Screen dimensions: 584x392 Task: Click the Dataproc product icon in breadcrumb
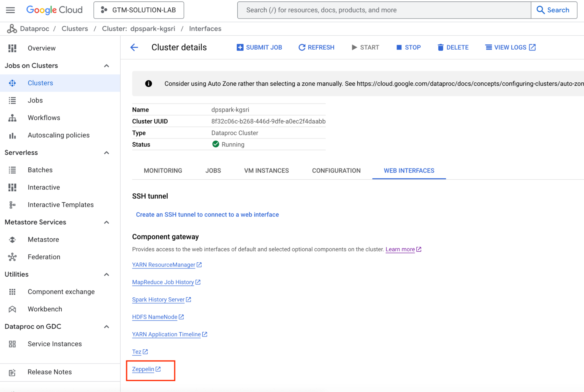tap(12, 29)
